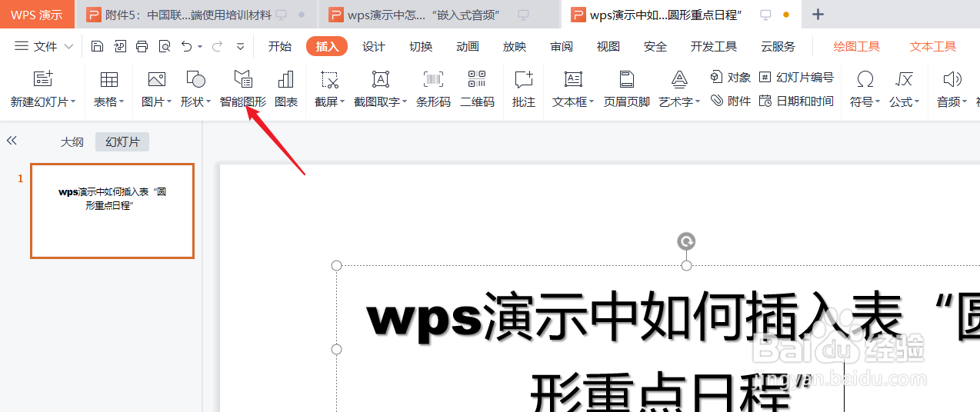
Task: Click the slide title text box
Action: point(658,338)
